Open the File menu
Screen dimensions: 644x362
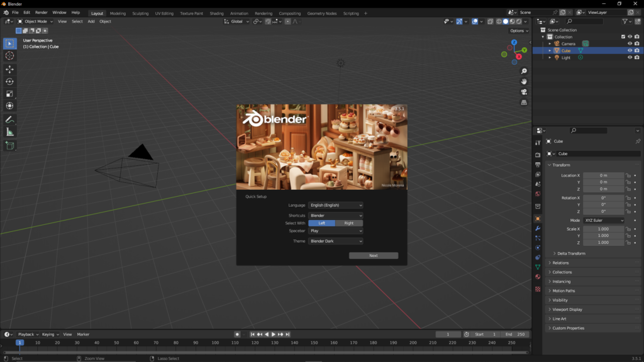coord(15,13)
